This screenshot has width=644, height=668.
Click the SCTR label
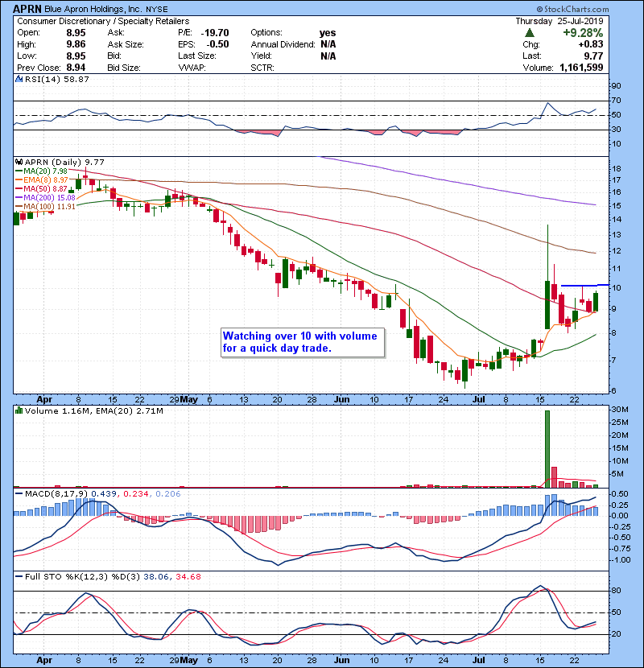pyautogui.click(x=262, y=68)
